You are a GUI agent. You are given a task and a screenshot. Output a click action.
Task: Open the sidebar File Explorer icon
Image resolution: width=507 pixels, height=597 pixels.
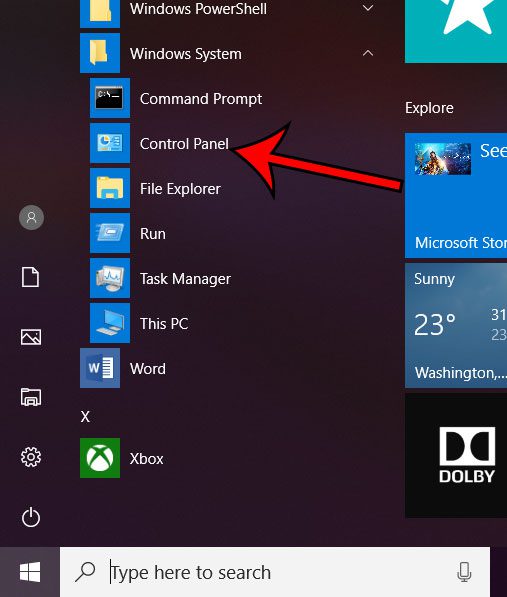31,397
